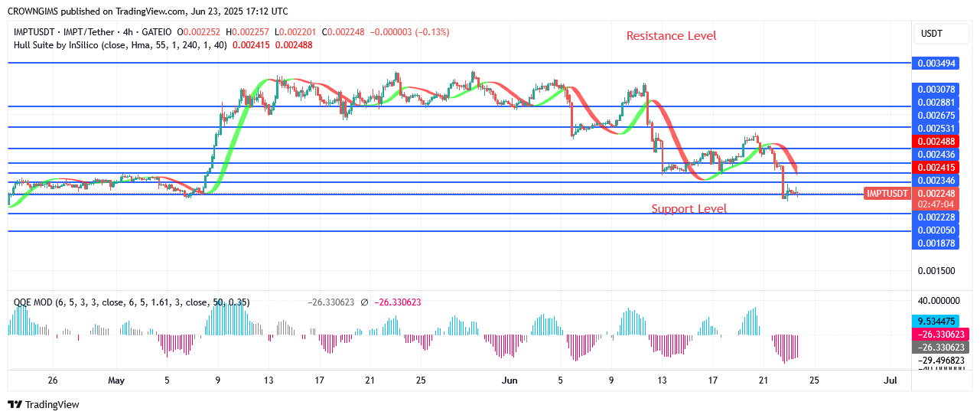This screenshot has height=418, width=980.
Task: Select the 0.003494 resistance price label
Action: coord(936,64)
